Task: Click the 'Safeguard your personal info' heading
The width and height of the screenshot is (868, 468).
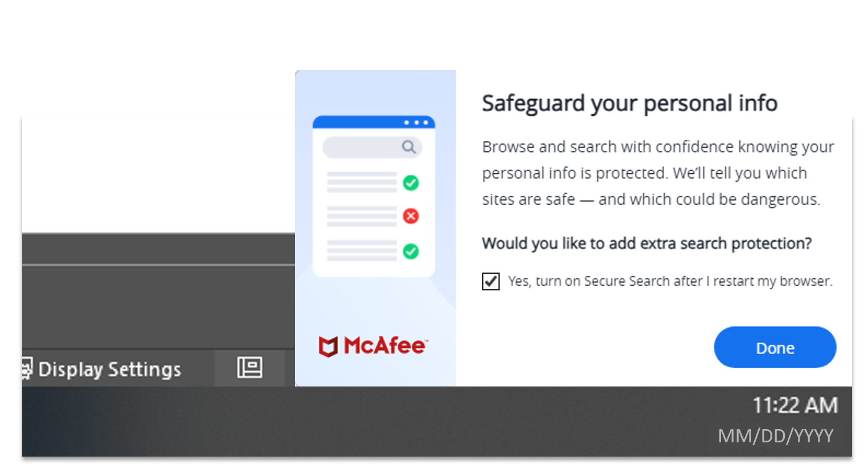Action: click(x=629, y=103)
